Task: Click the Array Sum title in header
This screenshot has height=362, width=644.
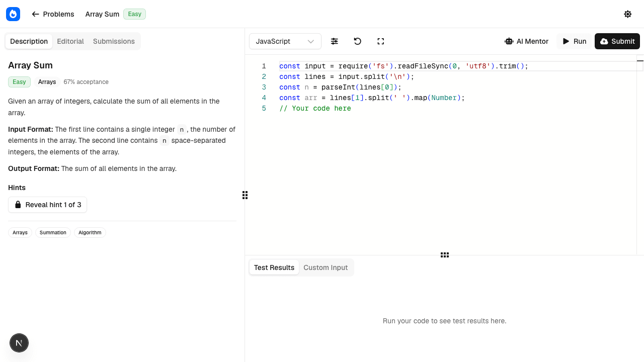Action: 102,14
